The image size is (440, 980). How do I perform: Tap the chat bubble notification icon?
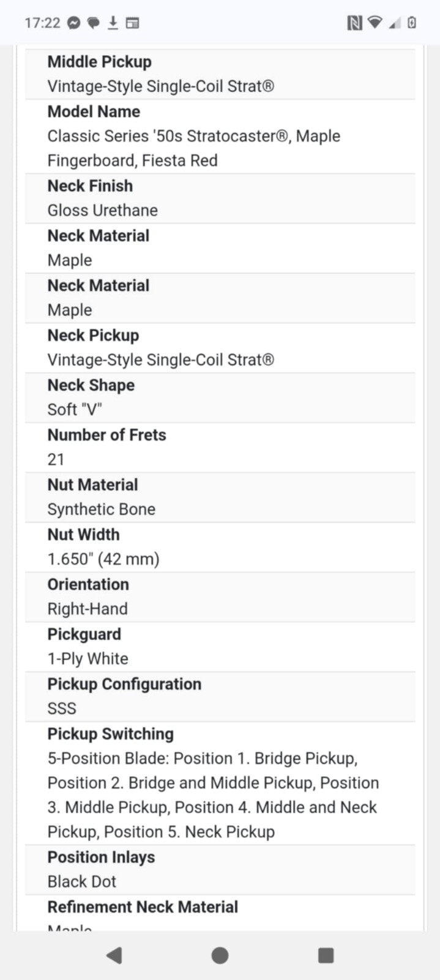pyautogui.click(x=93, y=23)
